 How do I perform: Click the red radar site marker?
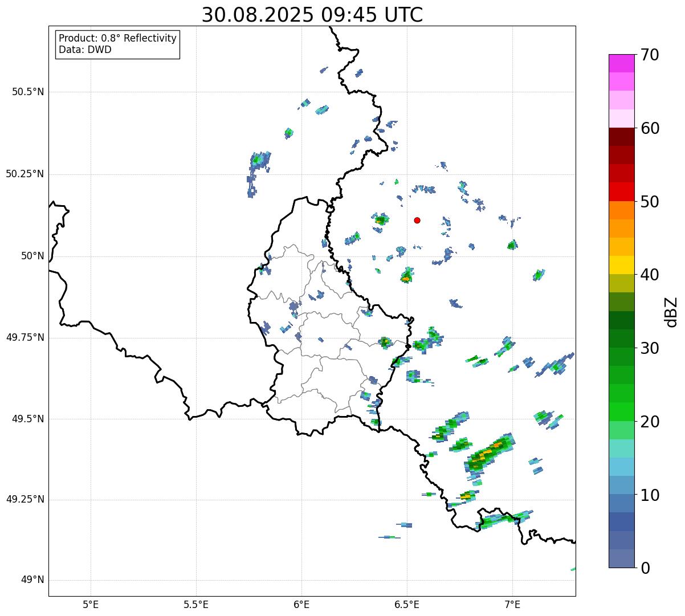point(417,220)
